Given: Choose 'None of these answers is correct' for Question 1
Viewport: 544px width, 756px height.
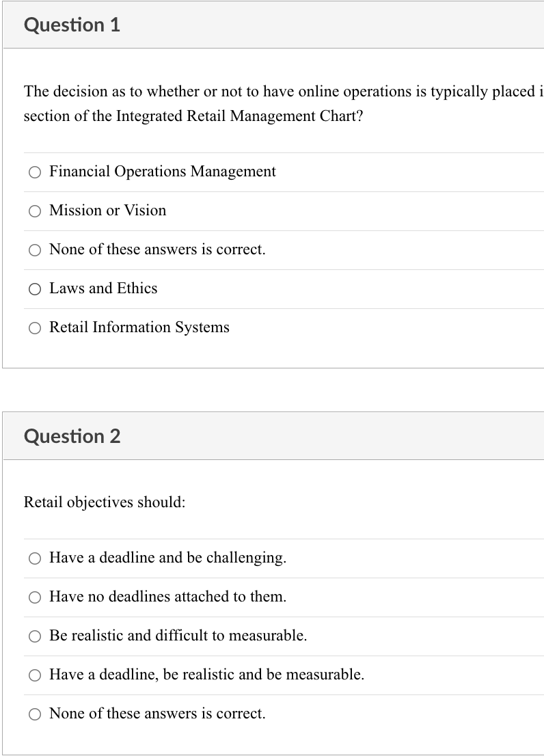Looking at the screenshot, I should (35, 250).
